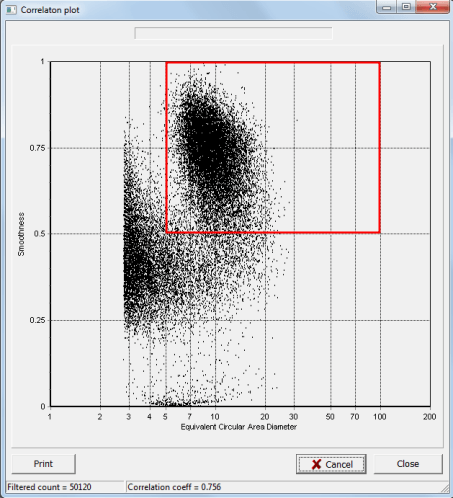
Task: Close the window using the title bar X
Action: [433, 7]
